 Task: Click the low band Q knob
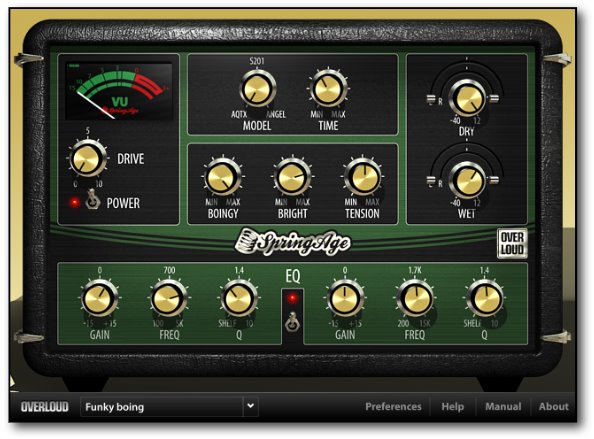click(x=239, y=298)
